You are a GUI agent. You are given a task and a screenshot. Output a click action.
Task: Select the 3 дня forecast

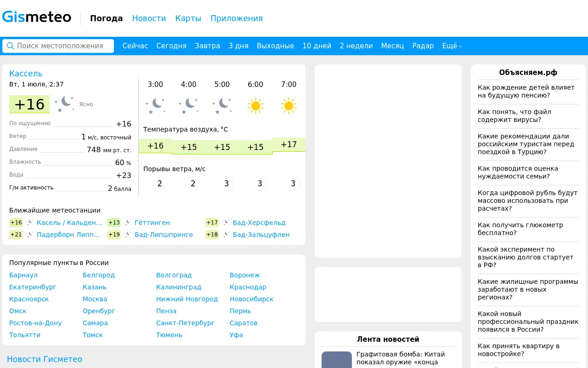(x=238, y=46)
